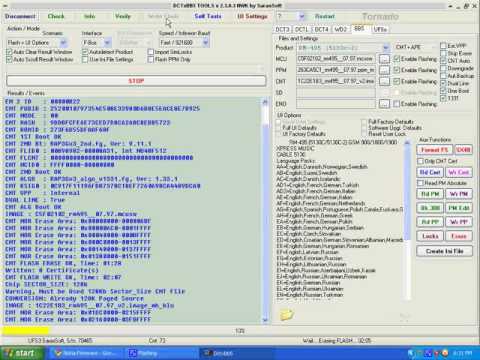Viewport: 480px width, 360px height.
Task: Toggle ENO Enable Flashing checkbox
Action: pos(397,104)
